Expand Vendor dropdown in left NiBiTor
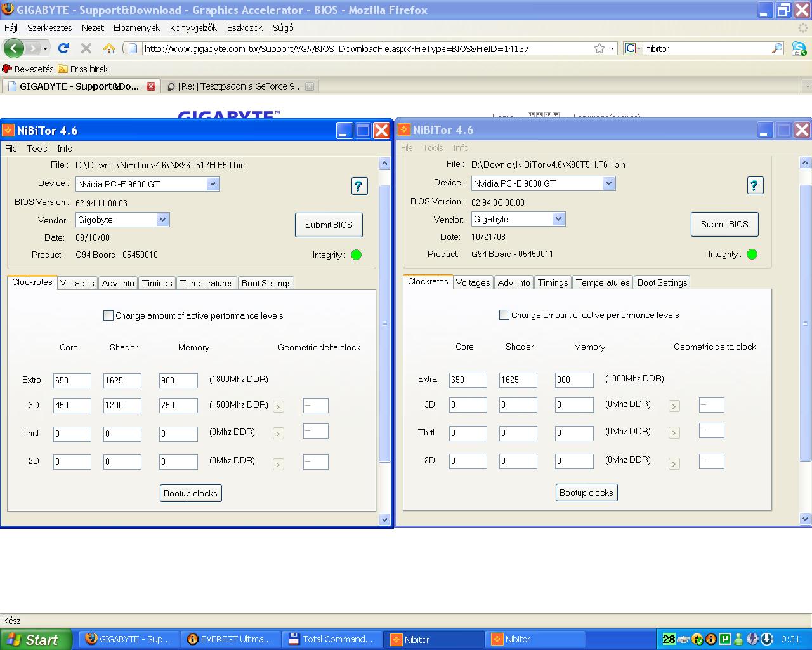The image size is (812, 650). tap(162, 220)
